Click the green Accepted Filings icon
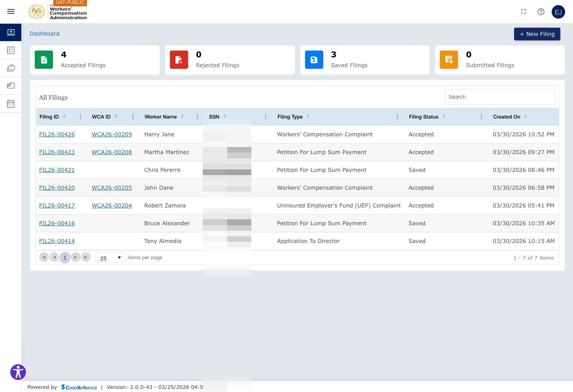Screen dimensions: 573x392 (44, 60)
